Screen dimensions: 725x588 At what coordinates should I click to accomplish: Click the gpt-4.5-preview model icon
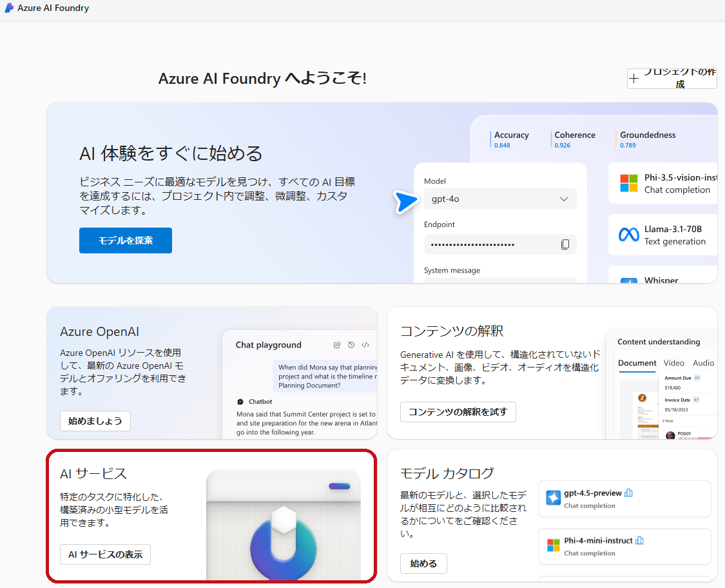(554, 498)
